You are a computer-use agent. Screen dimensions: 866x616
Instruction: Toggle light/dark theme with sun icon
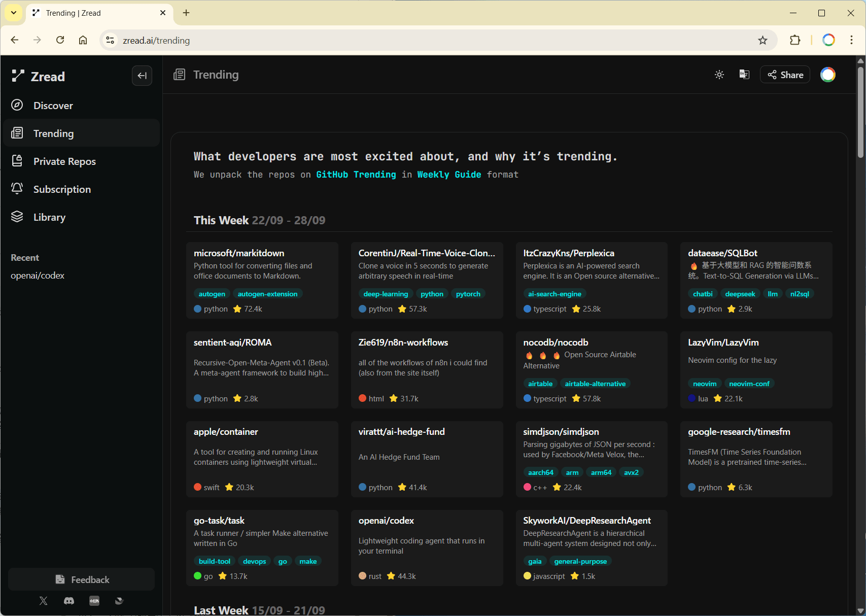coord(719,75)
